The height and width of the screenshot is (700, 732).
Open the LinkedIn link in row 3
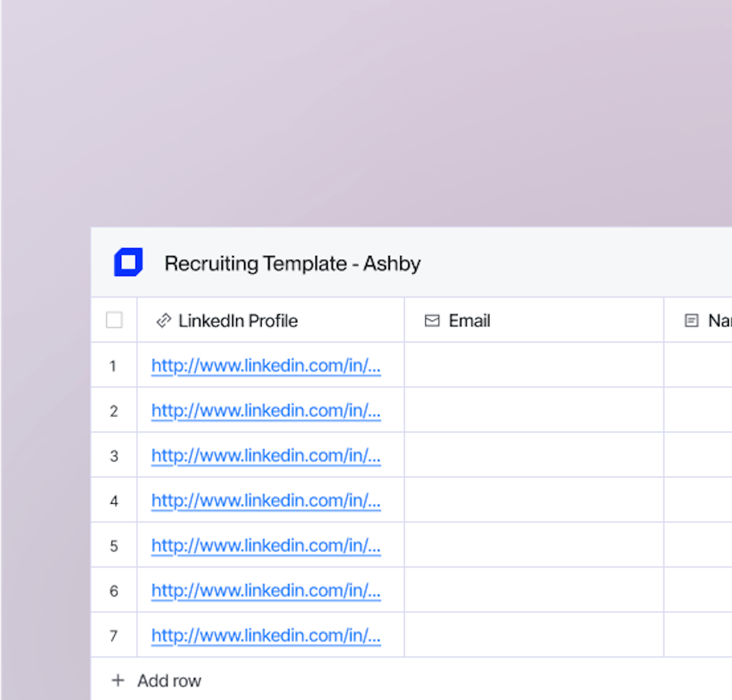266,456
